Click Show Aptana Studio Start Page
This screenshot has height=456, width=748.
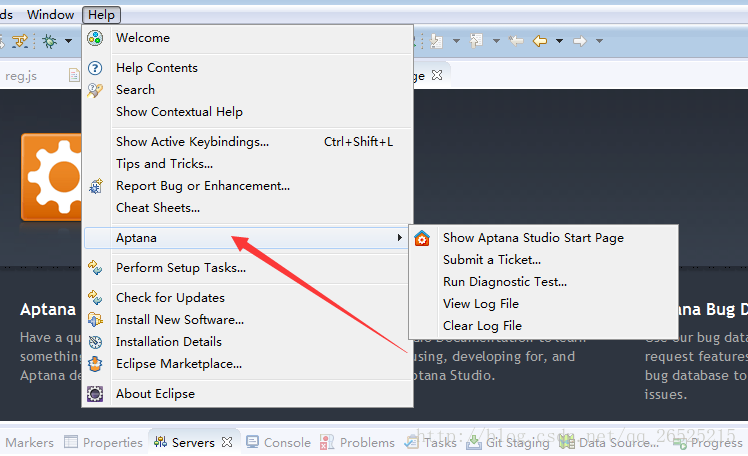543,238
